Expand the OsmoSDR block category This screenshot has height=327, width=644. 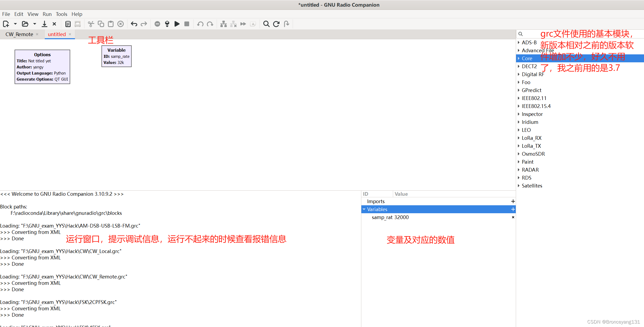519,154
